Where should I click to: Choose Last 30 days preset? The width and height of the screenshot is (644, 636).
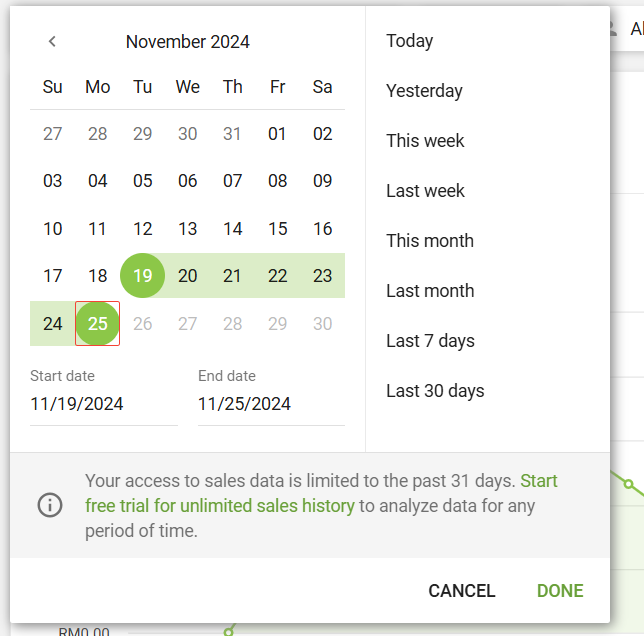(435, 391)
